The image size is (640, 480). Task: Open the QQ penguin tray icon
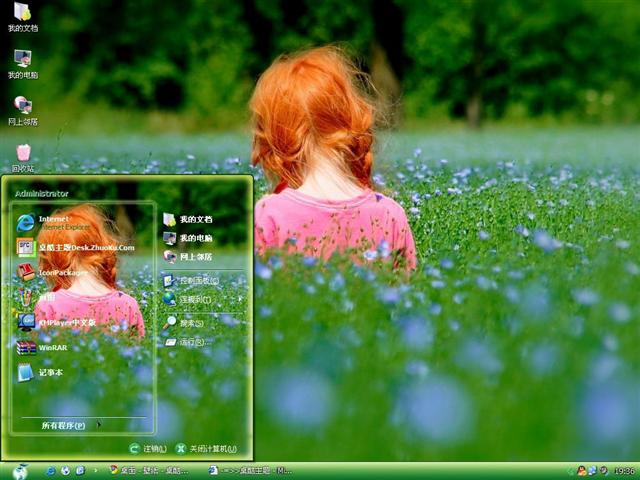pyautogui.click(x=582, y=471)
